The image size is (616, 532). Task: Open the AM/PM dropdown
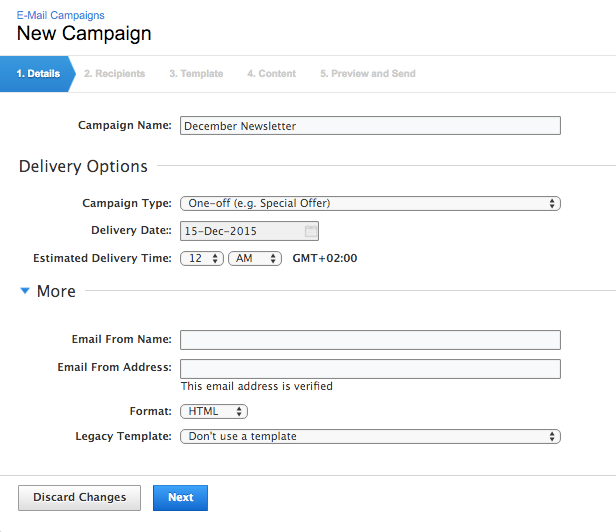[x=255, y=259]
